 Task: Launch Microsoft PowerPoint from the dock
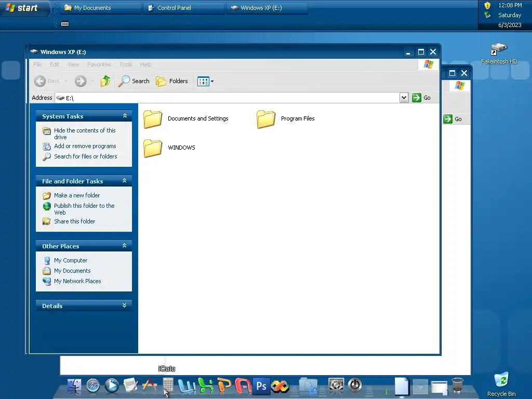pyautogui.click(x=224, y=386)
